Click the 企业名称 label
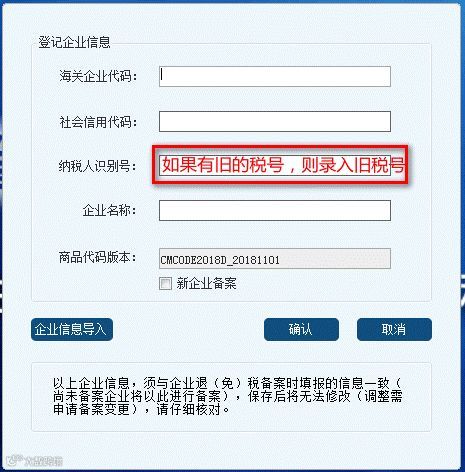465x472 pixels. click(110, 210)
